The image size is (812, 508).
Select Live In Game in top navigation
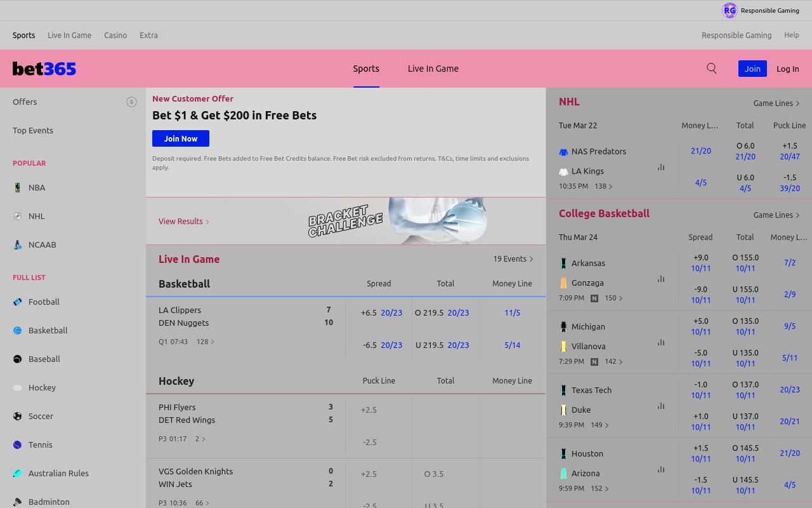[69, 35]
